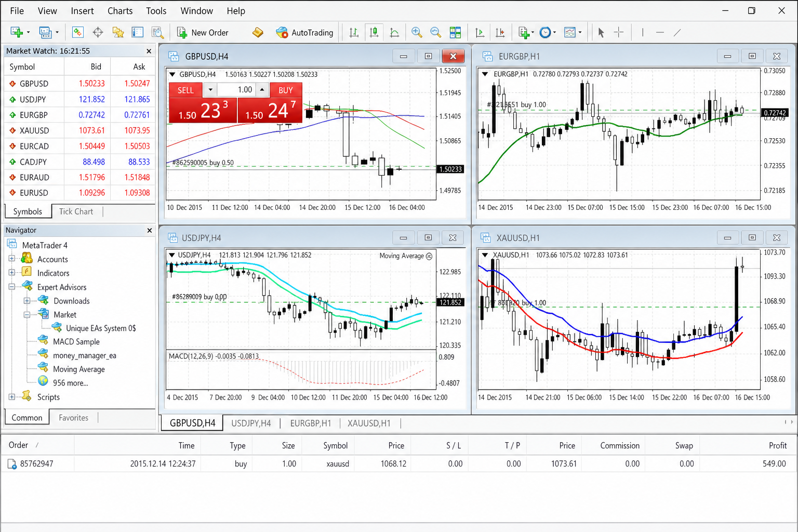The width and height of the screenshot is (798, 532).
Task: Select MACD Sample expert advisor
Action: 76,341
